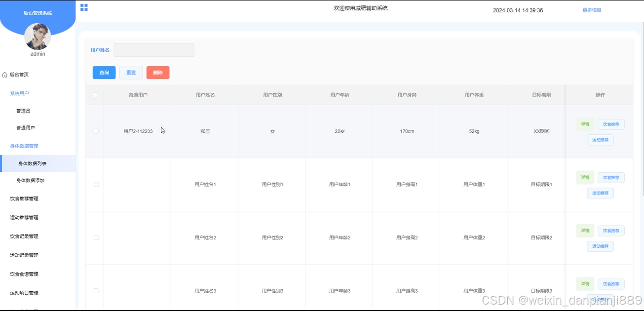Screen dimensions: 644x311
Task: Click 饮食推荐 for the 用户姓名3 row
Action: 611,284
